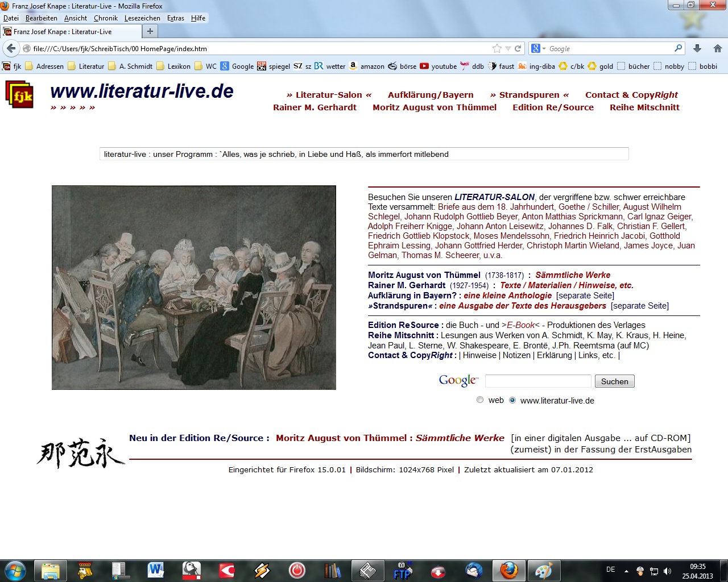
Task: Switch to the Firefox taskbar icon
Action: click(508, 570)
